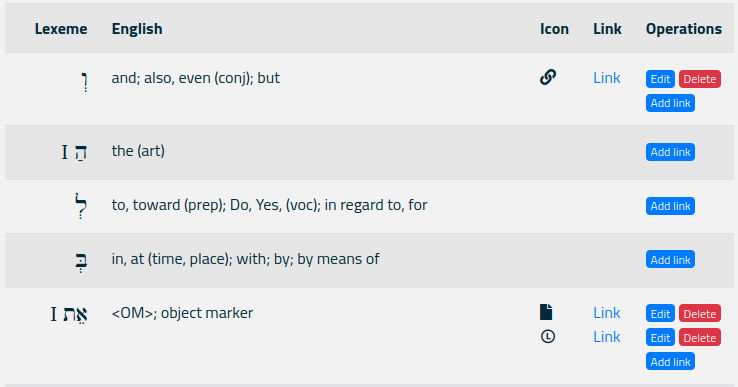This screenshot has width=738, height=387.
Task: Edit the clock icon link for object marker
Action: (660, 338)
